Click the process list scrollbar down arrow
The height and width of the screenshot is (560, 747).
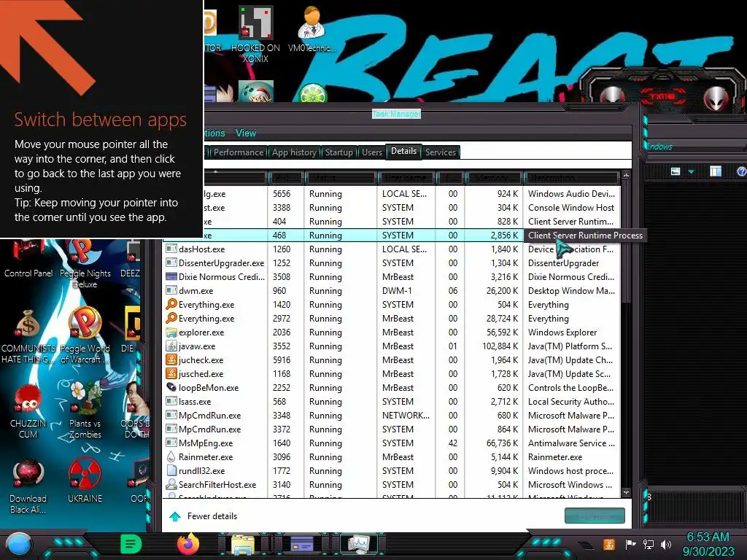click(x=626, y=492)
